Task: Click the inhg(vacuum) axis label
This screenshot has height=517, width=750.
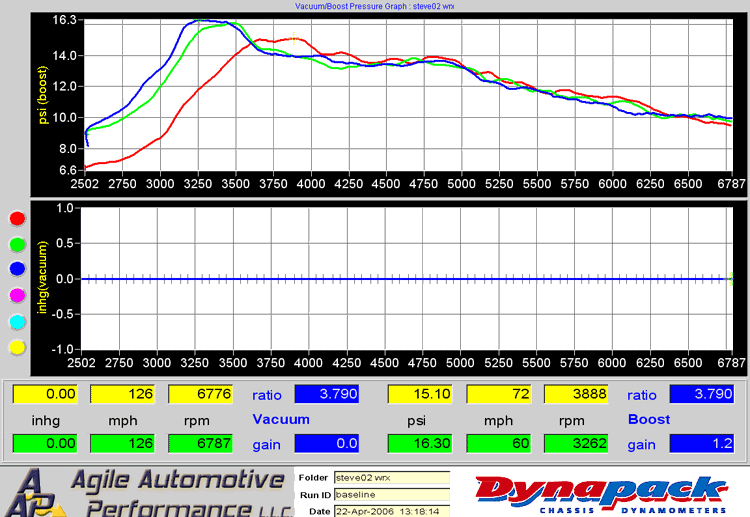Action: (44, 277)
